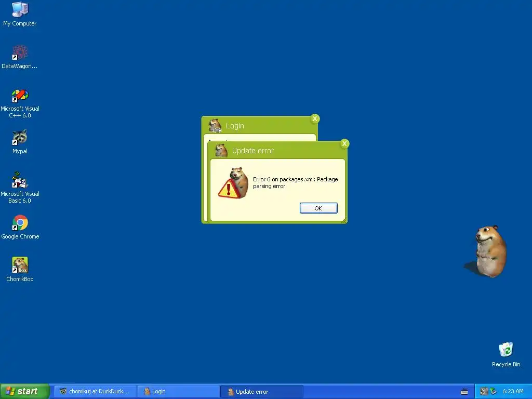Viewport: 532px width, 399px height.
Task: Switch to Login taskbar button
Action: point(178,391)
